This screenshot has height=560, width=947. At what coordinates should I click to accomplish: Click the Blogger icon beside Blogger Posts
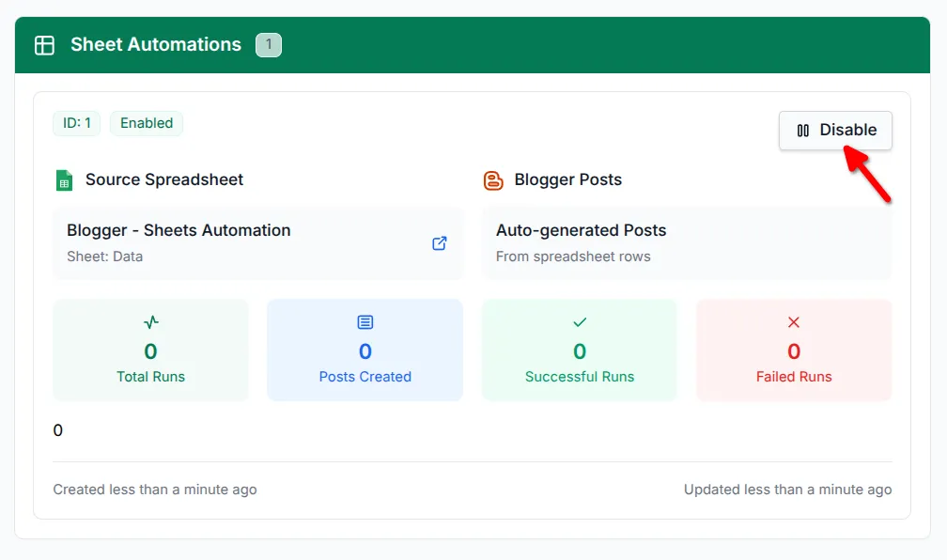pos(494,179)
